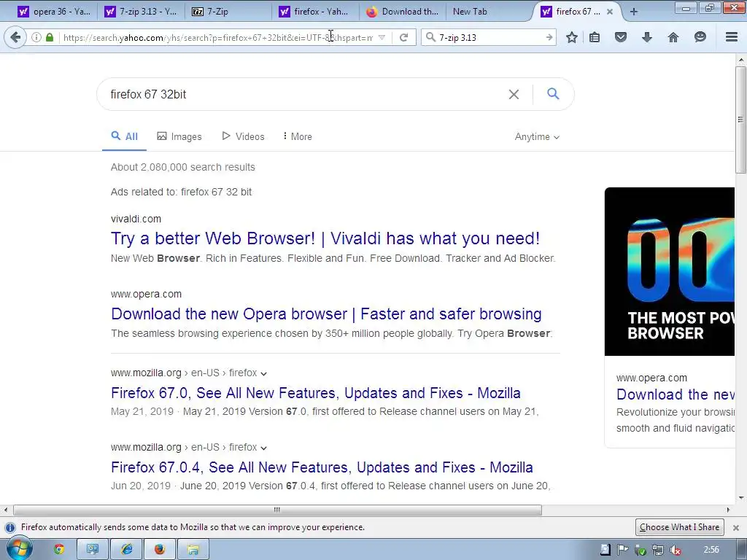Go to the Firefox home page
Image resolution: width=747 pixels, height=560 pixels.
click(x=673, y=37)
